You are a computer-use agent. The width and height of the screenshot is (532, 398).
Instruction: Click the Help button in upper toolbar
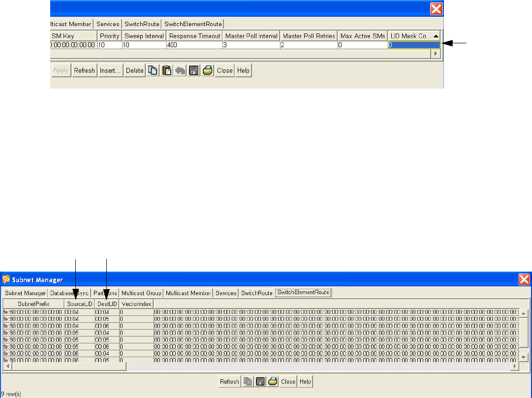point(243,70)
